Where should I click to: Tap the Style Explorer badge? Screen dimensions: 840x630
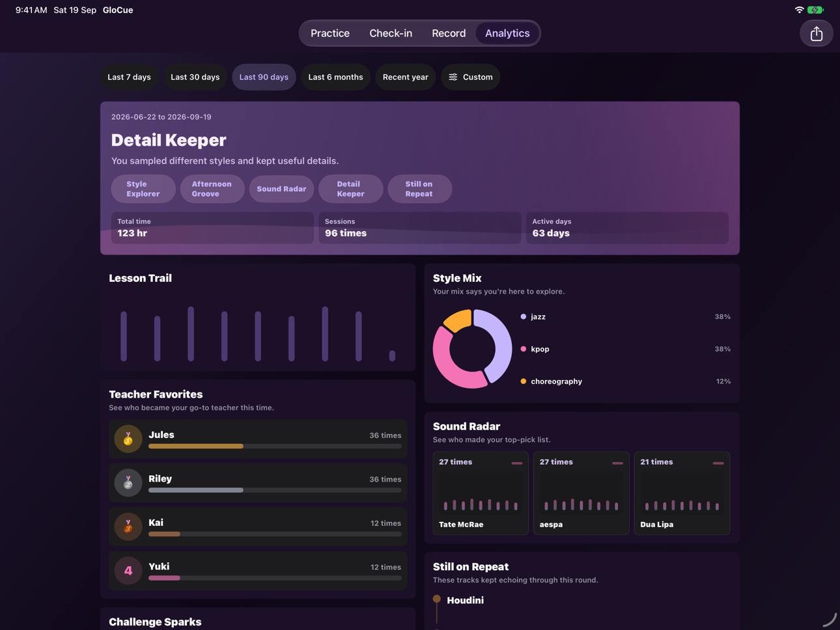[143, 189]
